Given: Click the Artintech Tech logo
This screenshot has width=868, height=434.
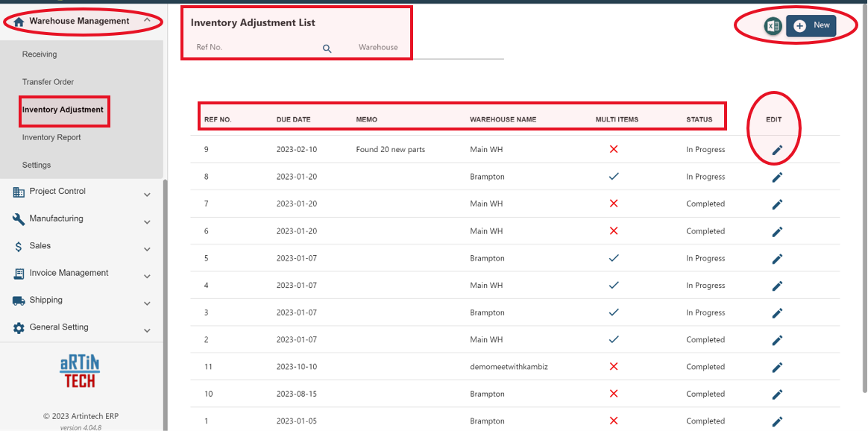Looking at the screenshot, I should point(78,371).
